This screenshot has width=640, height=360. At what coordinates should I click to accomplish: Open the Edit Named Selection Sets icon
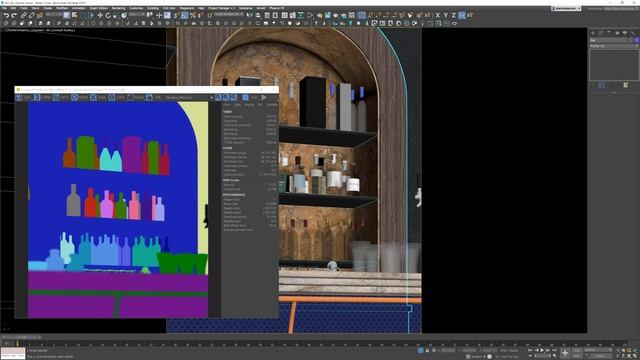210,15
